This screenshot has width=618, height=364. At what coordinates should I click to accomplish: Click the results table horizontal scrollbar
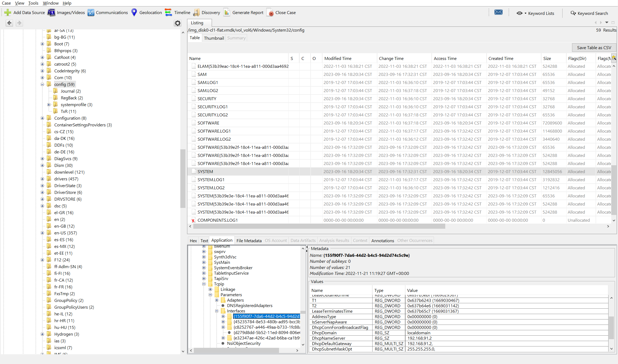coord(319,226)
